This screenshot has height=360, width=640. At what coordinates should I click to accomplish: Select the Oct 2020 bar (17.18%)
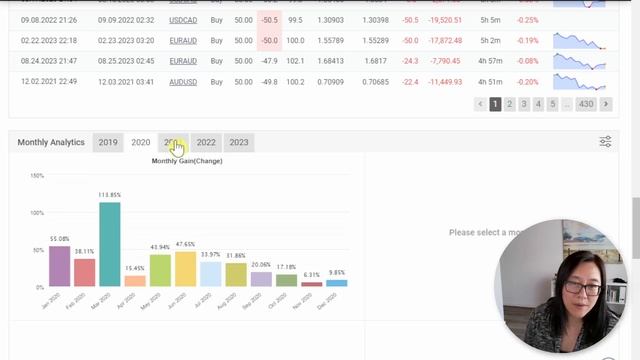pyautogui.click(x=287, y=280)
